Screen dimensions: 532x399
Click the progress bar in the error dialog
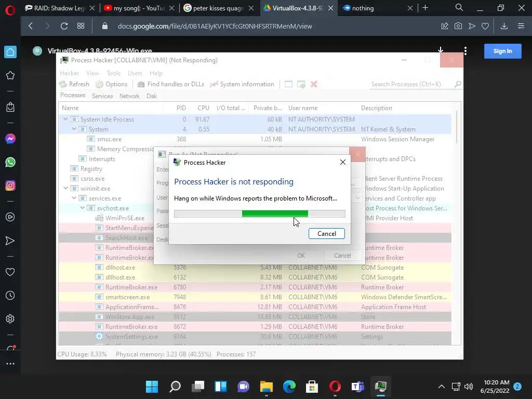[x=260, y=214]
